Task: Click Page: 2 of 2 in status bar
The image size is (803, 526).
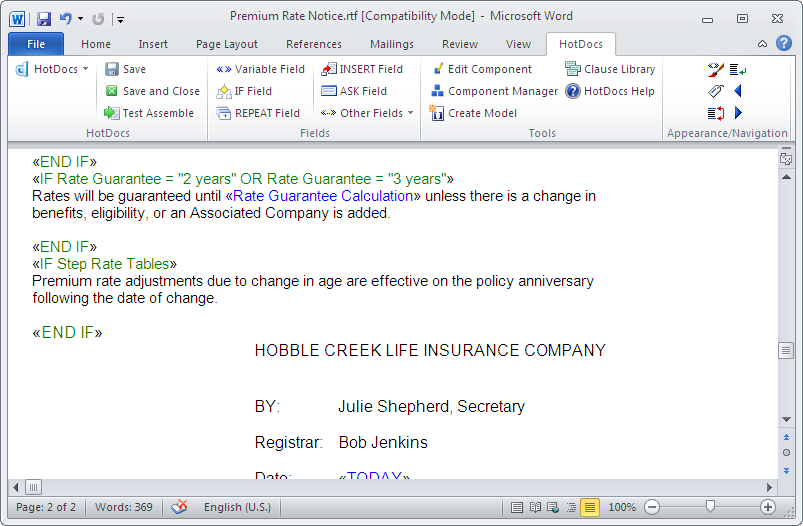Action: click(46, 507)
